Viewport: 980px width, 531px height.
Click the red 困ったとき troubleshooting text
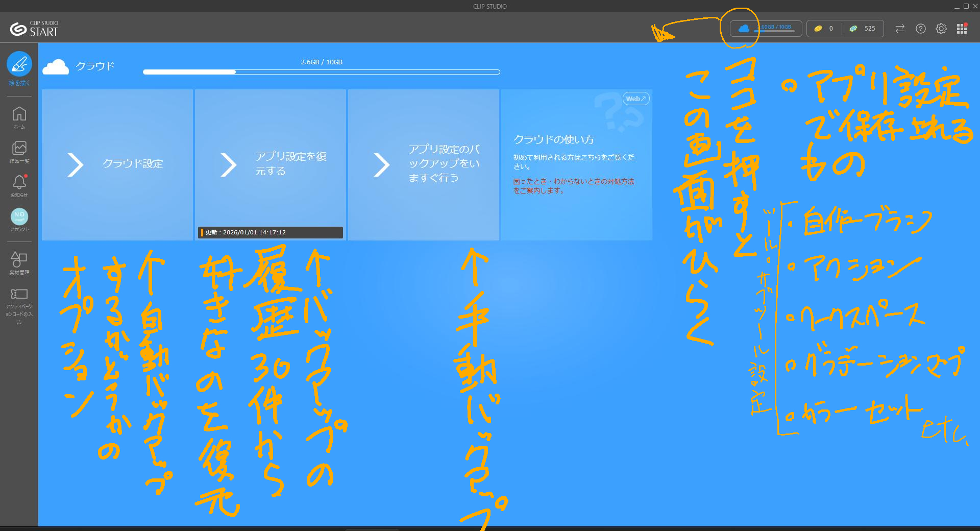tap(574, 186)
